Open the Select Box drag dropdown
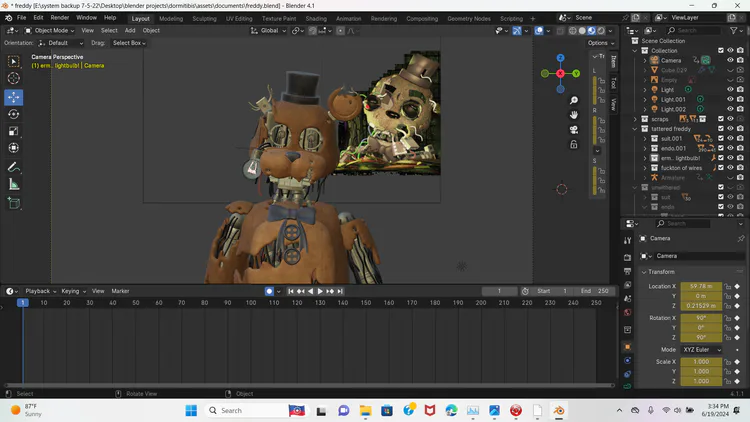 click(129, 43)
